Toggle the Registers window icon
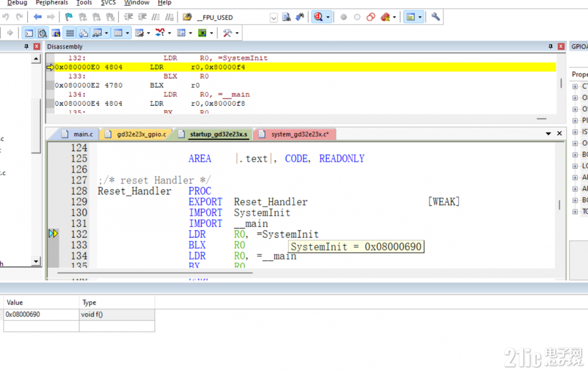Image resolution: width=588 pixels, height=371 pixels. [70, 33]
